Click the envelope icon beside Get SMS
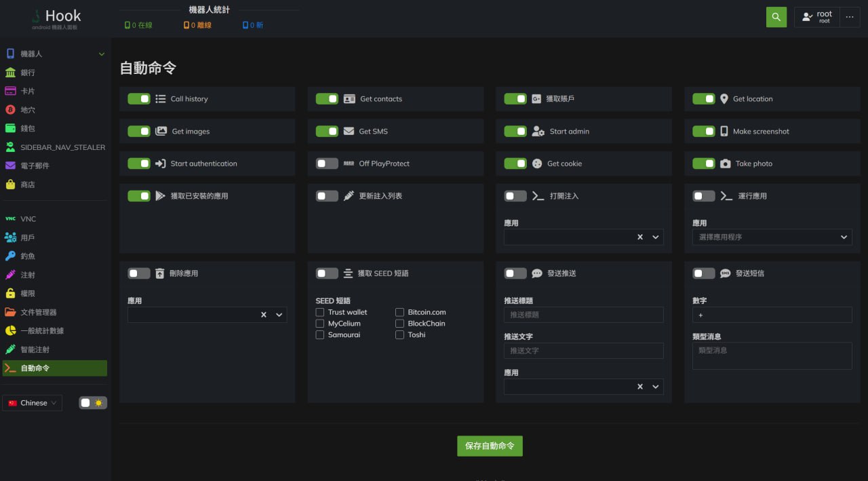868x481 pixels. coord(349,131)
